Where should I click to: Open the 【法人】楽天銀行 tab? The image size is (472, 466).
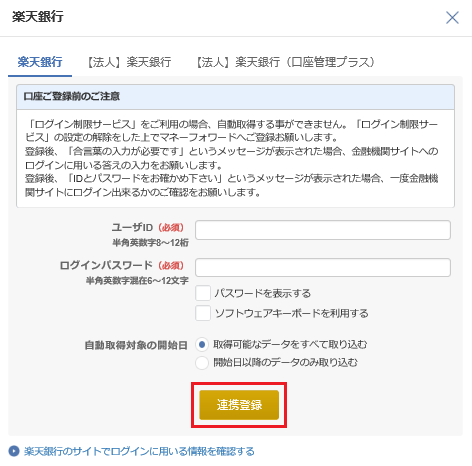(x=129, y=62)
